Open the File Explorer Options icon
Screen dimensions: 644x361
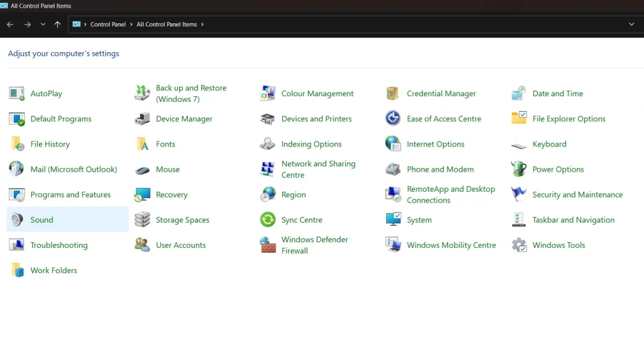[519, 118]
